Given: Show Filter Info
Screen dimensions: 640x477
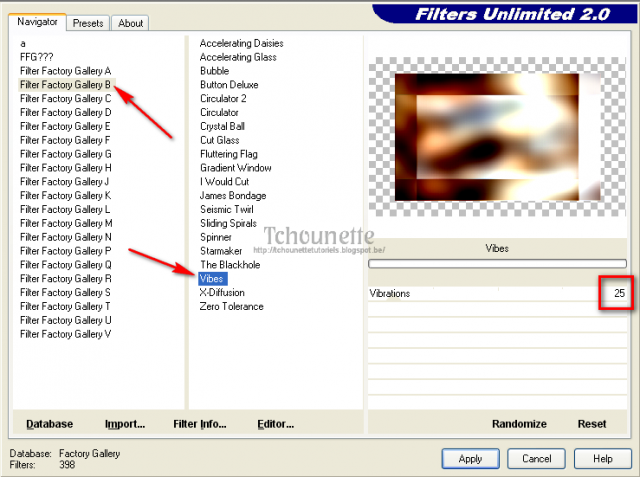Looking at the screenshot, I should pyautogui.click(x=199, y=424).
